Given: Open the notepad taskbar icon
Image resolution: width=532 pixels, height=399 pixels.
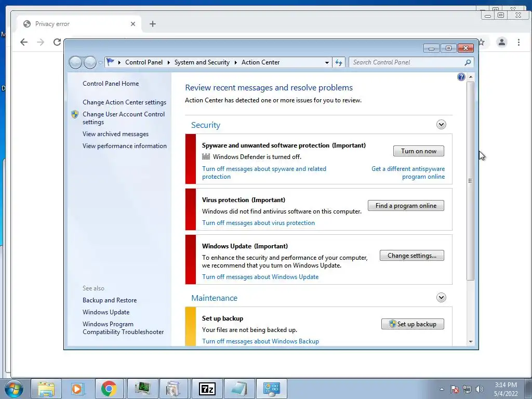Looking at the screenshot, I should click(x=239, y=389).
